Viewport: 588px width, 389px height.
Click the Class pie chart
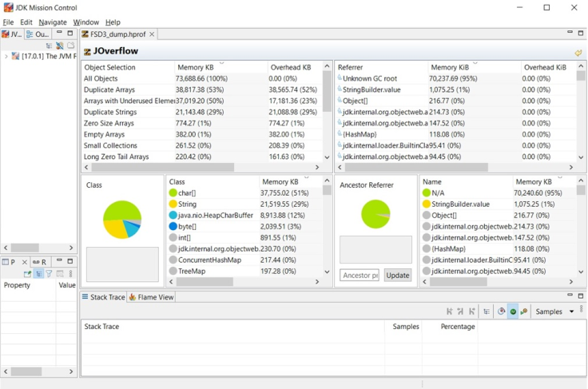coord(122,220)
